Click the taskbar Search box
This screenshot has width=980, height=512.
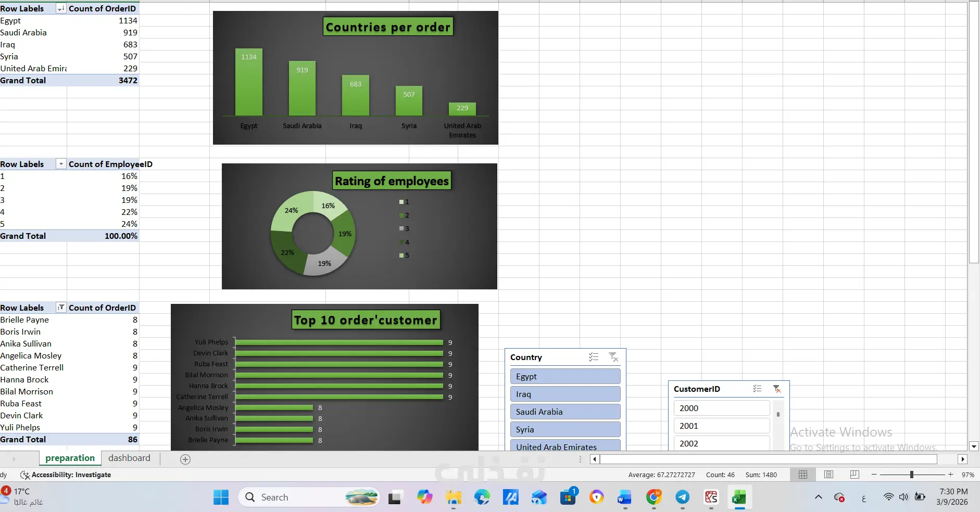309,497
